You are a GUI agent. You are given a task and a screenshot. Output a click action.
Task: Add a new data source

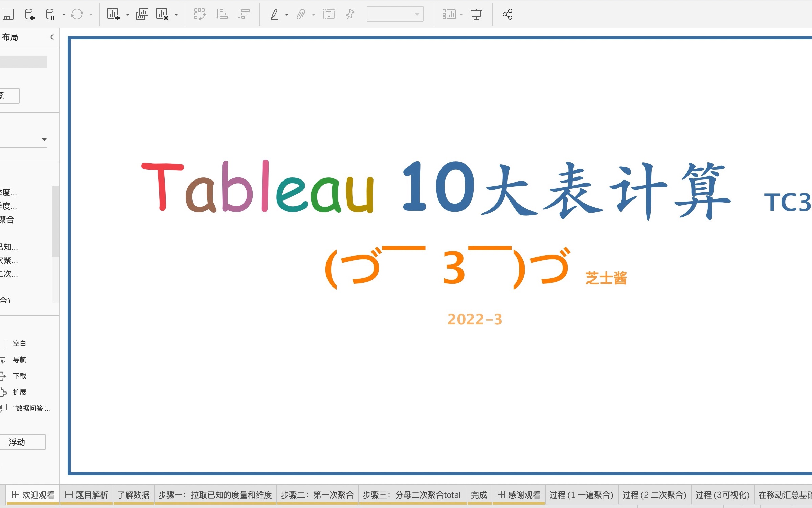tap(29, 14)
